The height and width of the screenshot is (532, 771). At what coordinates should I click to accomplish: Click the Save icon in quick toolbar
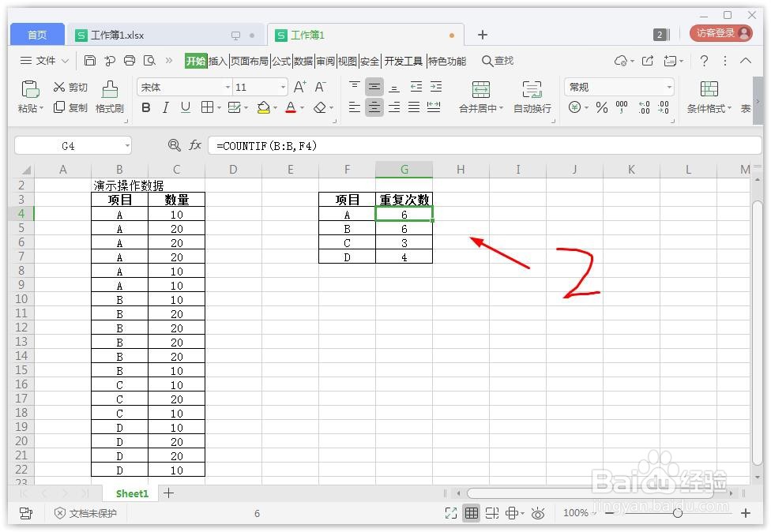(x=89, y=61)
